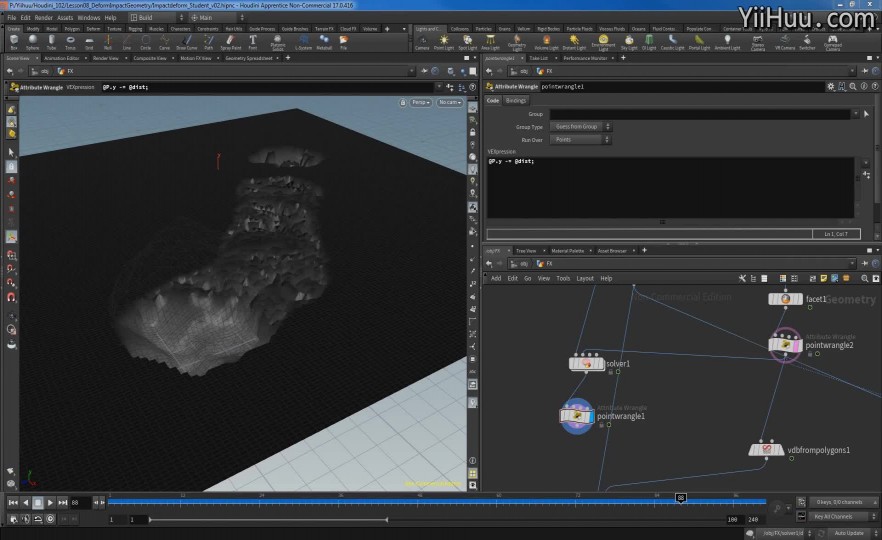Select the Platonic Solids shelf tool
The image size is (882, 540).
tap(278, 43)
